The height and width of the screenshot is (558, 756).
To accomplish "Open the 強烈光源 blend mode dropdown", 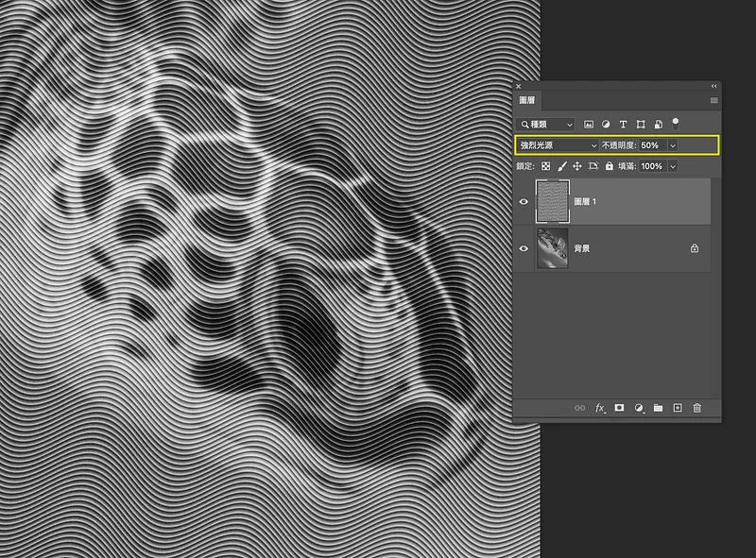I will [558, 145].
